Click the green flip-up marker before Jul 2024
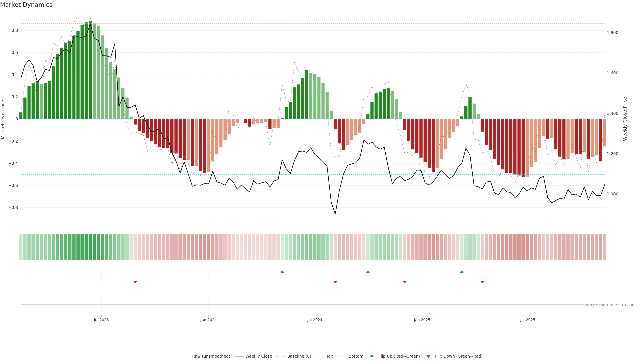 pos(282,272)
